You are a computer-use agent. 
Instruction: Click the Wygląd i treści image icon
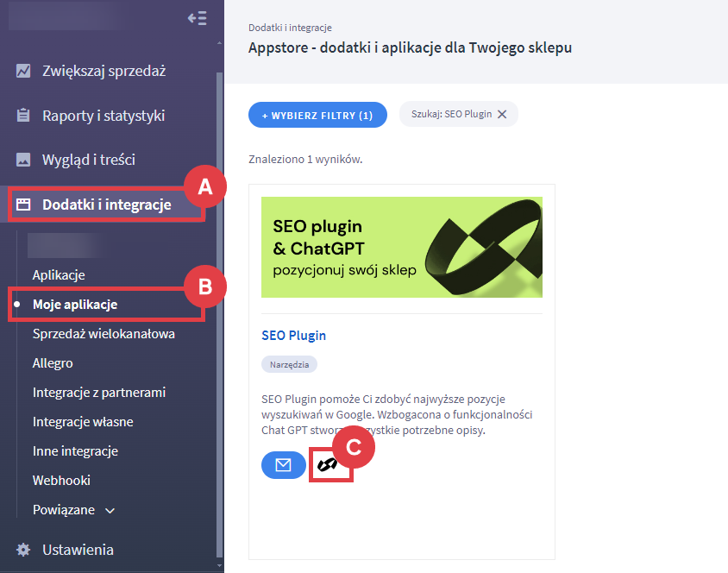(23, 160)
